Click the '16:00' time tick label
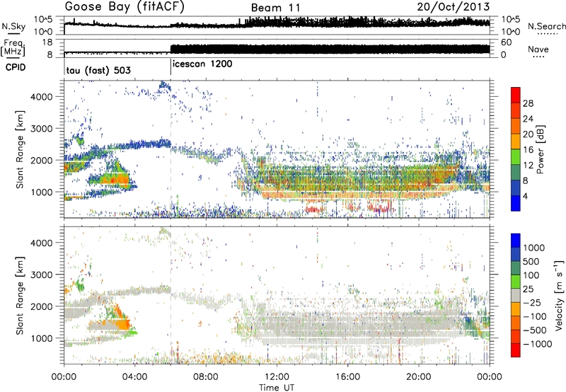The height and width of the screenshot is (392, 566). (x=347, y=377)
